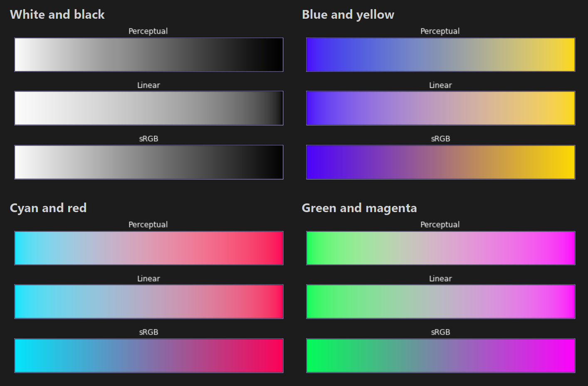
Task: Click the Perceptual gradient under White and black
Action: point(148,54)
